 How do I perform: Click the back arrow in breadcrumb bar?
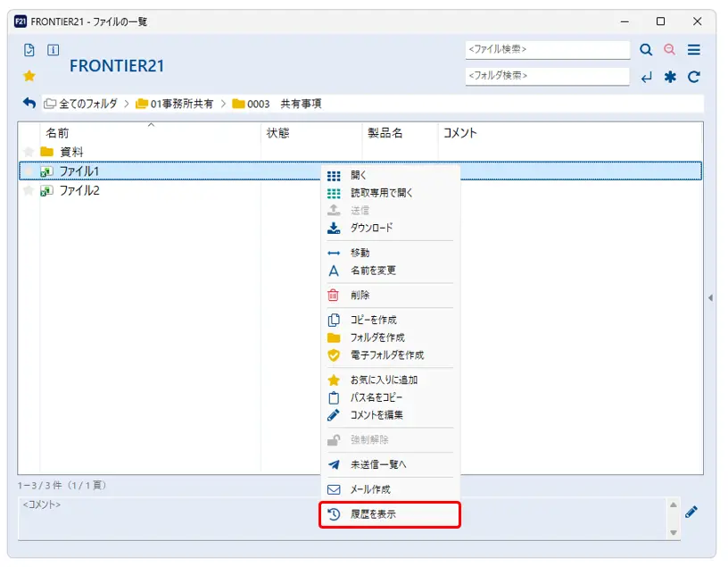click(x=29, y=104)
